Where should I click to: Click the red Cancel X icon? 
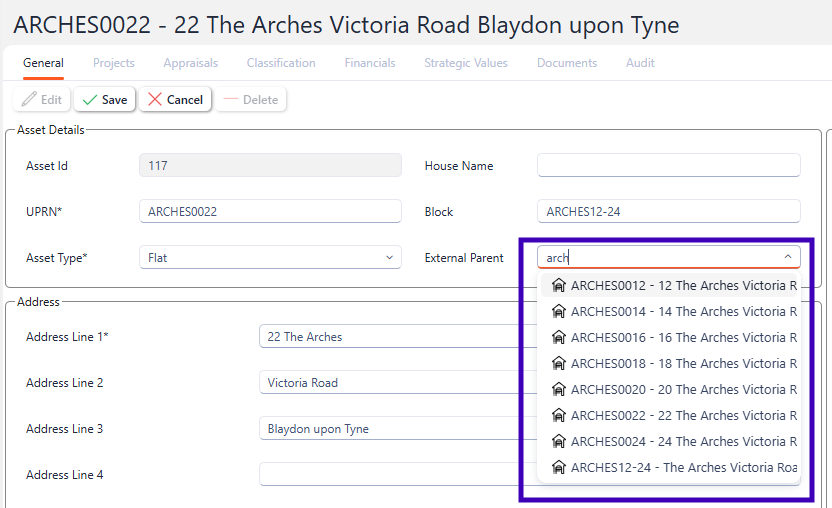155,100
